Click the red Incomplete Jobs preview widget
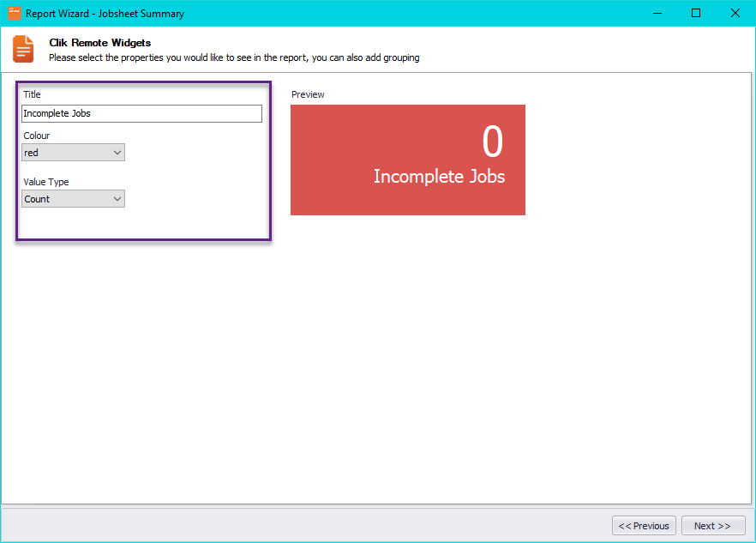The image size is (756, 543). coord(408,160)
